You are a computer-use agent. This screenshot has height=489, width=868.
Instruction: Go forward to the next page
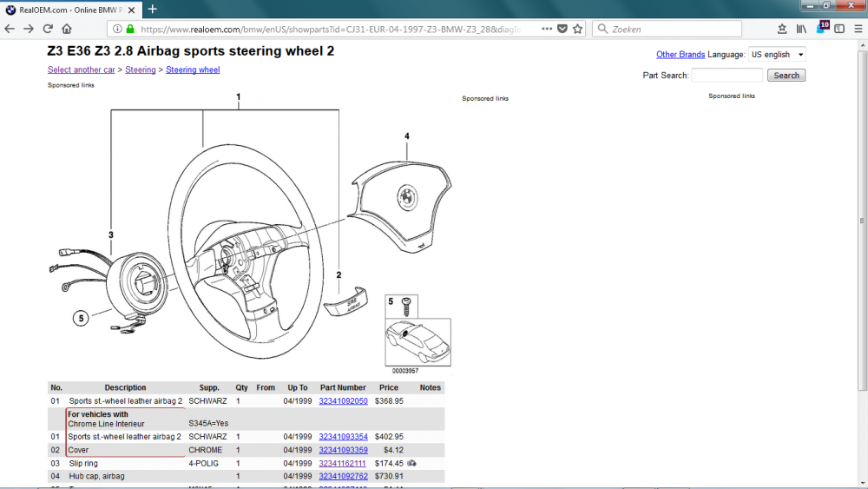click(29, 29)
